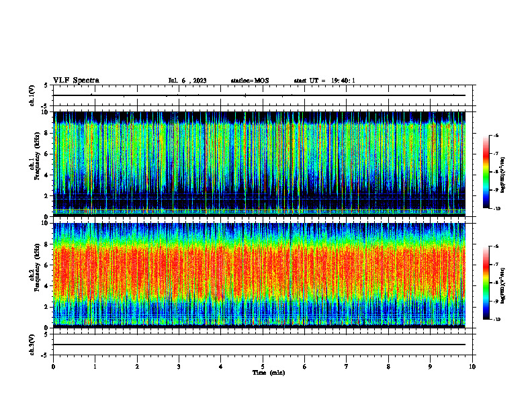
Task: Click the ch.2 spectrogram color bar
Action: (486, 283)
